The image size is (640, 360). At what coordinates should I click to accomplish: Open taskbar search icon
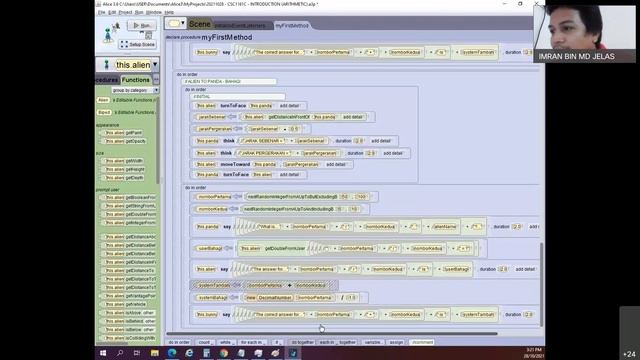coord(120,353)
